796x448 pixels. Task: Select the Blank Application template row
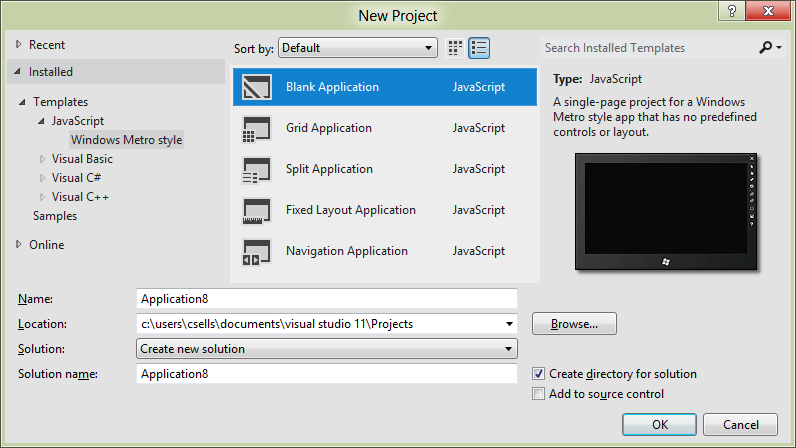(x=385, y=87)
